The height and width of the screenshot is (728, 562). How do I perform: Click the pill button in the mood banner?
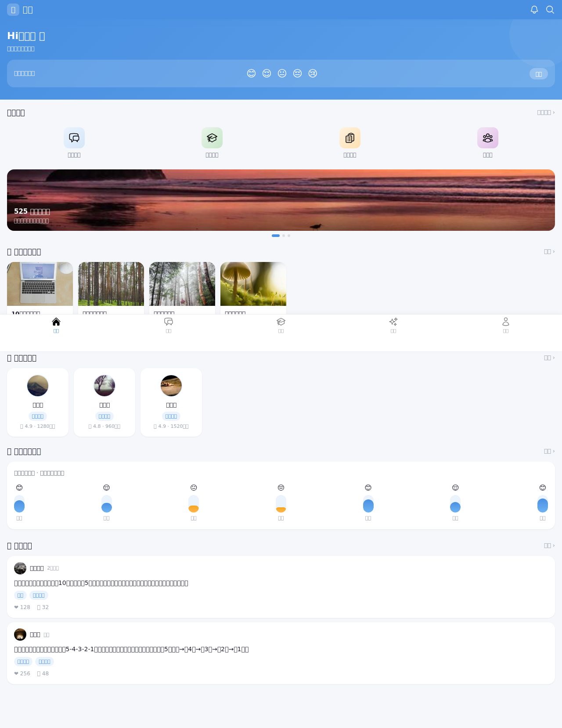tap(539, 74)
